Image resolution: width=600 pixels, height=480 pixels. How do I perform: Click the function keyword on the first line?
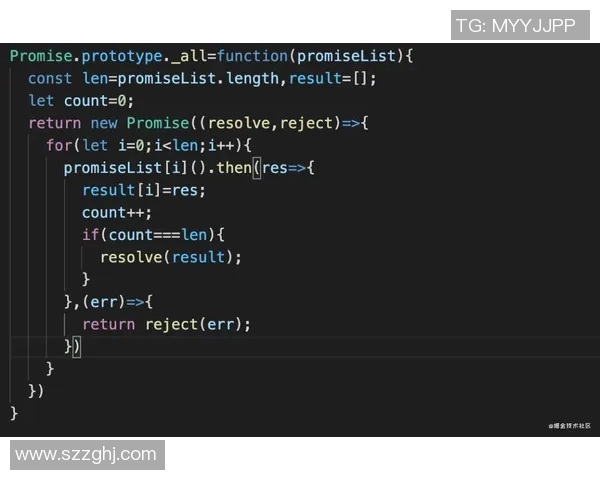tap(252, 56)
